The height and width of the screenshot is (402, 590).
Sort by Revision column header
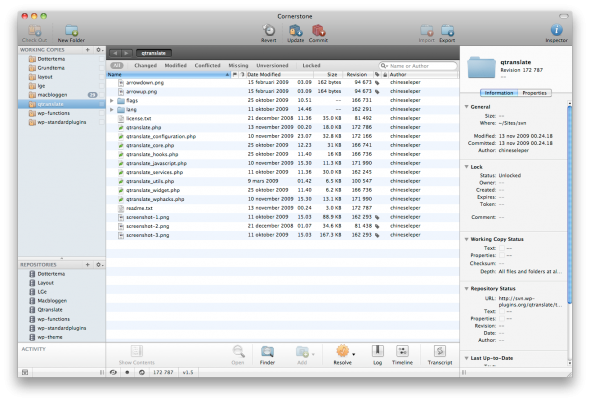click(357, 75)
